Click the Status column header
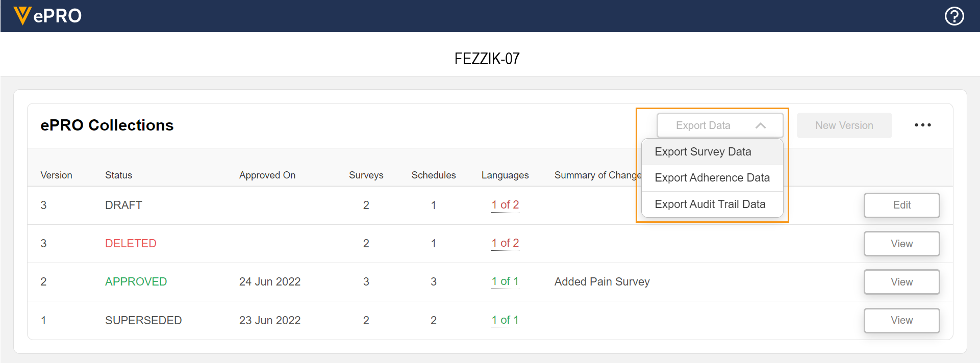Viewport: 980px width, 363px height. point(118,175)
